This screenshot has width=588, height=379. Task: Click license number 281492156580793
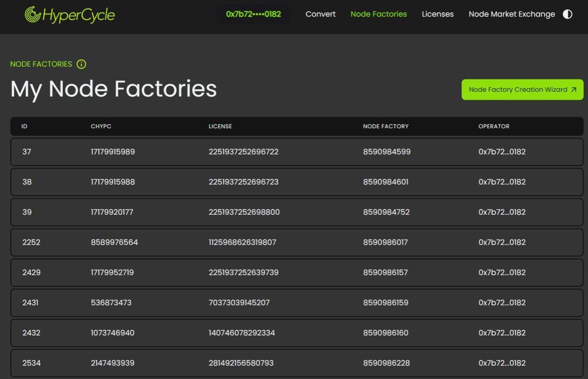tap(241, 363)
